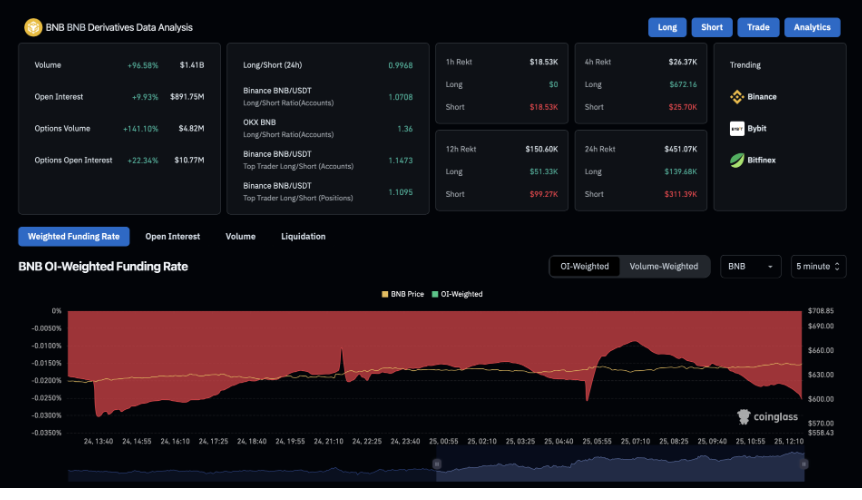Screen dimensions: 862x500
Task: Click the Binance link in Trending
Action: tap(761, 97)
